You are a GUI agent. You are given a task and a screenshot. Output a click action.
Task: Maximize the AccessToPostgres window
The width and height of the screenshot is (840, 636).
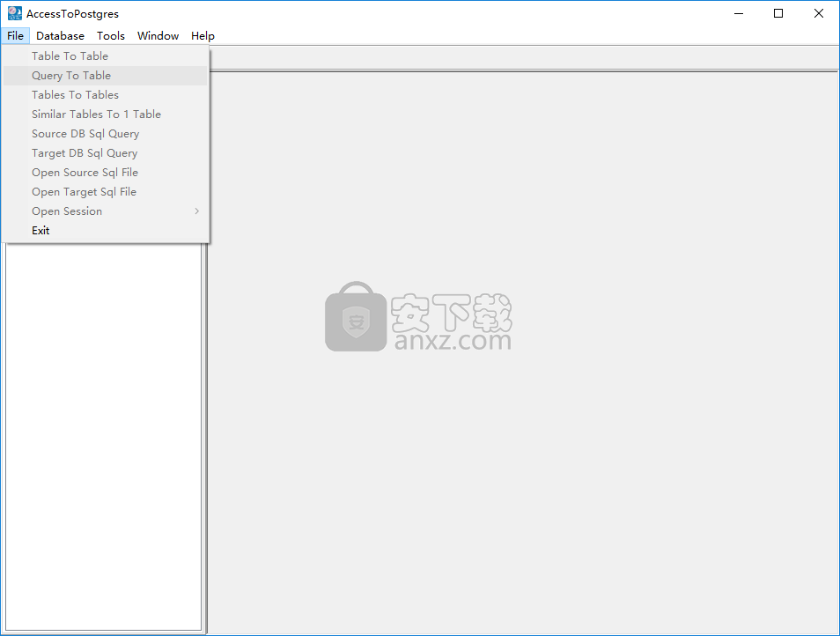coord(778,13)
